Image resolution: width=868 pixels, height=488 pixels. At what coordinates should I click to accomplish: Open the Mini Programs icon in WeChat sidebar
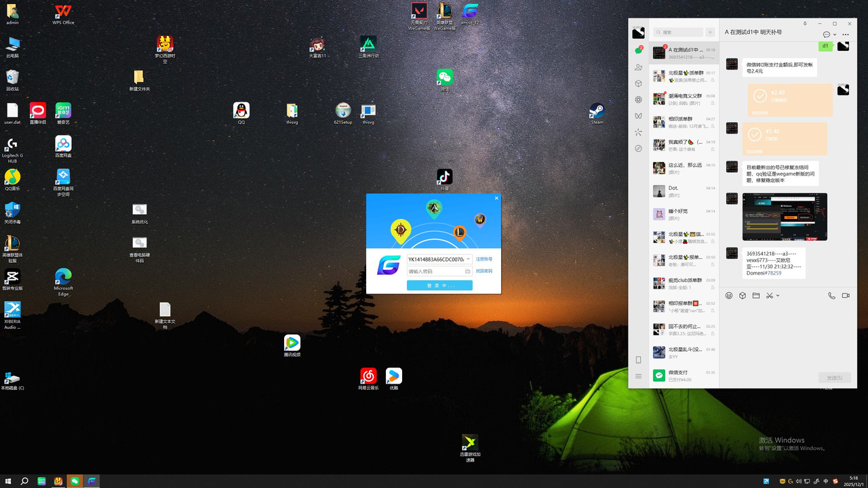tap(638, 148)
